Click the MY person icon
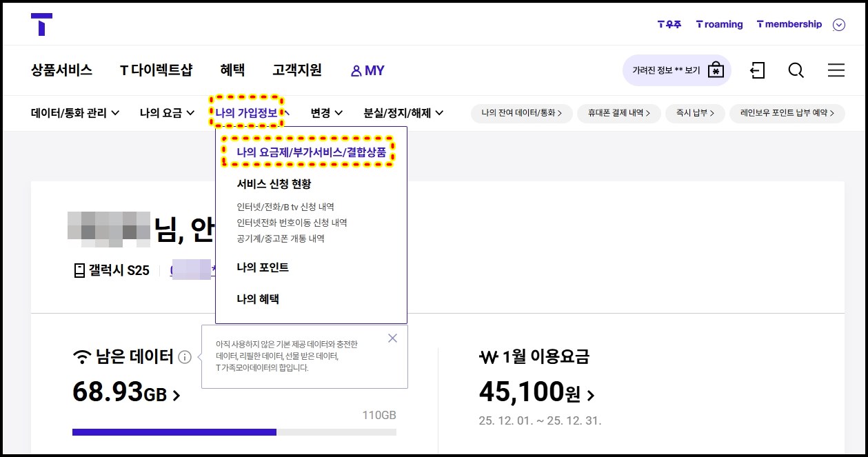Image resolution: width=868 pixels, height=457 pixels. (x=356, y=71)
